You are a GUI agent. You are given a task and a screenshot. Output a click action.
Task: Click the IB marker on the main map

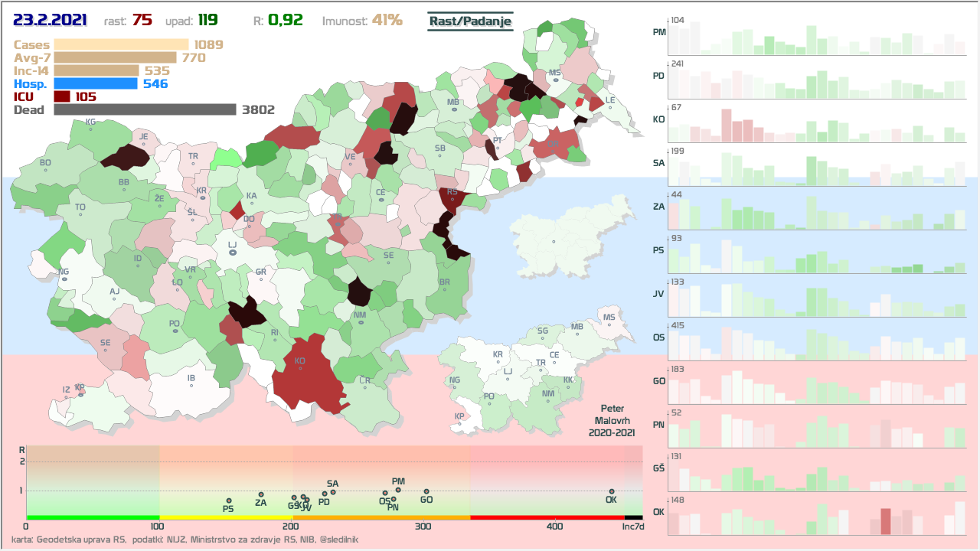tap(191, 383)
